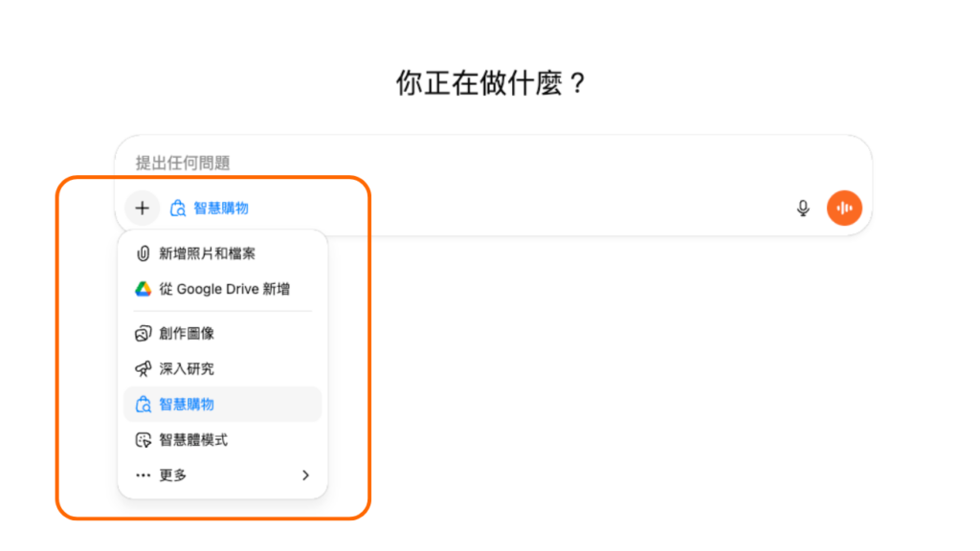Click the 提出任何問題 prompt input field
Screen dimensions: 980x551
[479, 163]
